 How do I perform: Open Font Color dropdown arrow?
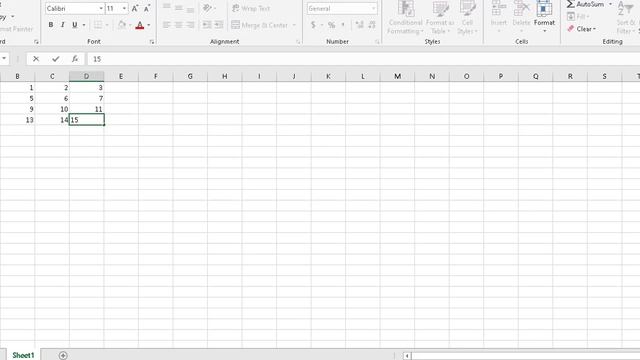[149, 25]
